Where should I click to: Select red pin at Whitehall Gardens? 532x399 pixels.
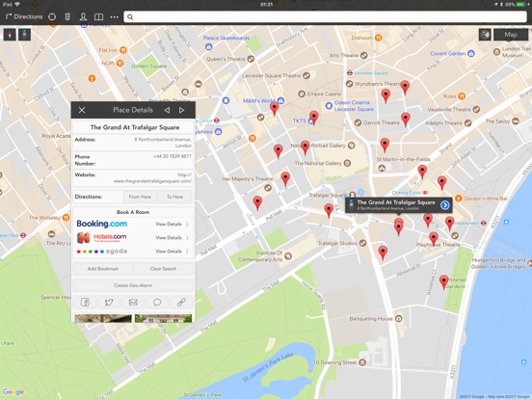443,281
